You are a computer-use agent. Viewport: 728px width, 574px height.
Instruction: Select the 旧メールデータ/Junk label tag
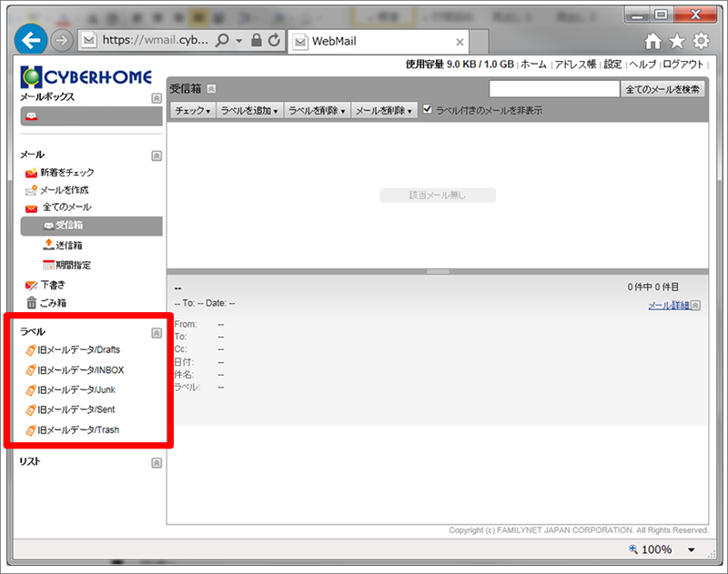click(32, 389)
